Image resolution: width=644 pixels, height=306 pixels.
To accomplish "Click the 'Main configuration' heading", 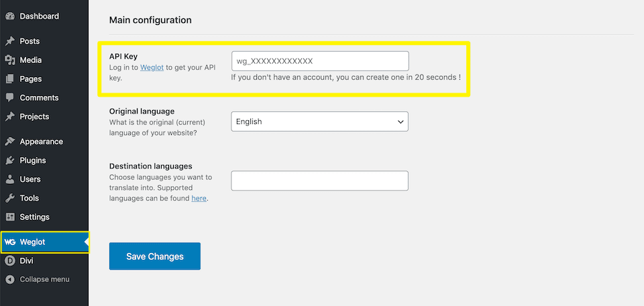I will click(150, 19).
